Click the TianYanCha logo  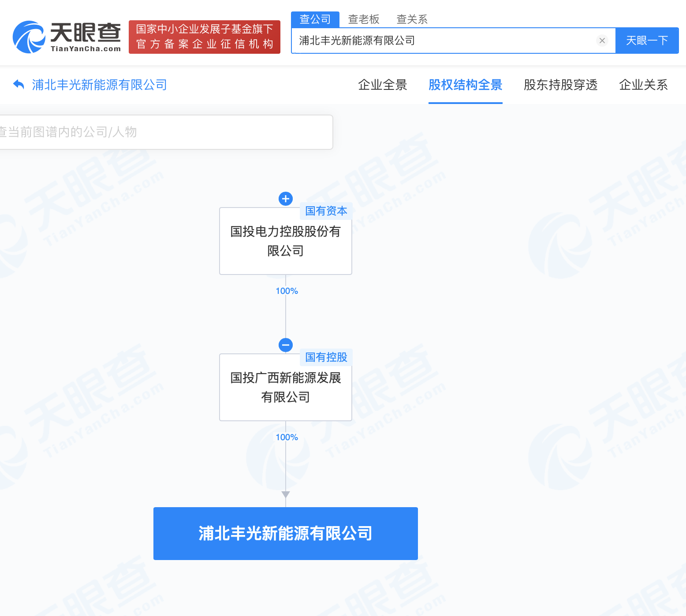67,37
